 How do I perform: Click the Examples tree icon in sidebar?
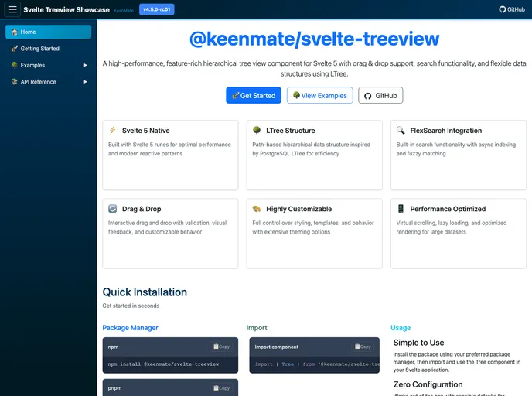pyautogui.click(x=14, y=65)
